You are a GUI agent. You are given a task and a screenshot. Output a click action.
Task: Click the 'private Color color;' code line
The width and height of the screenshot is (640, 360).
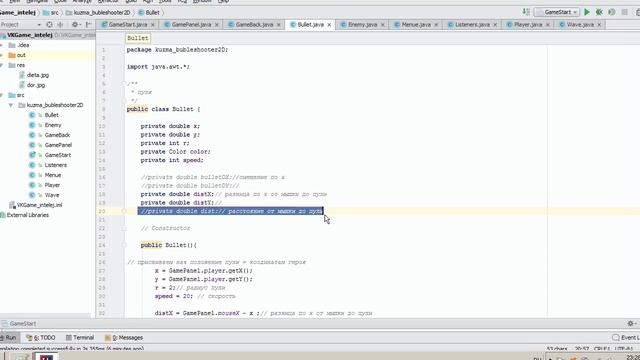pos(176,152)
